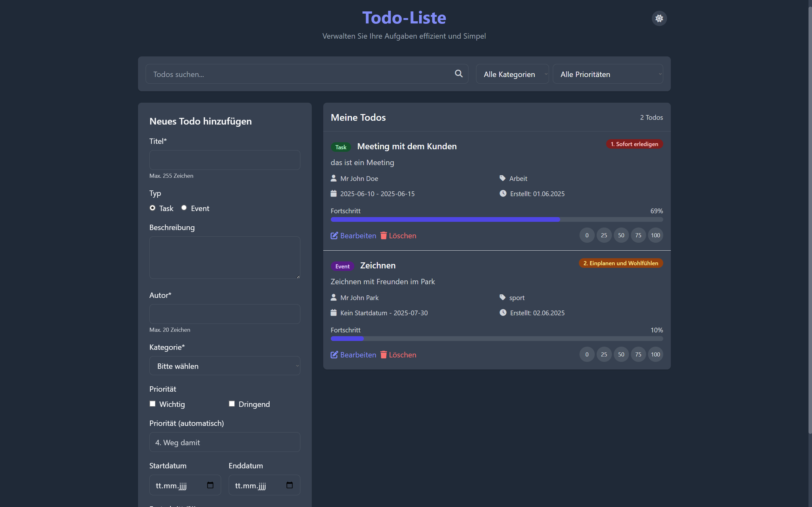
Task: Set Meeting progress to 100
Action: click(655, 235)
